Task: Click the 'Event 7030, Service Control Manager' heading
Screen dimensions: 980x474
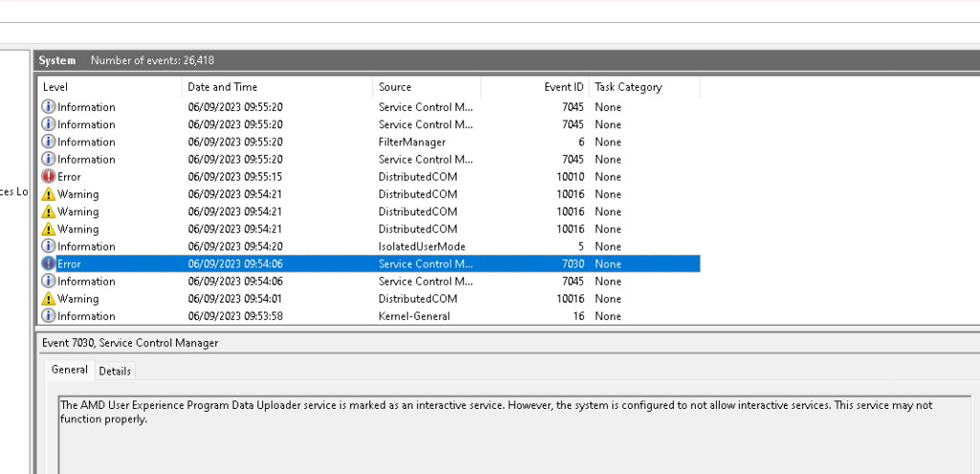Action: pyautogui.click(x=130, y=343)
